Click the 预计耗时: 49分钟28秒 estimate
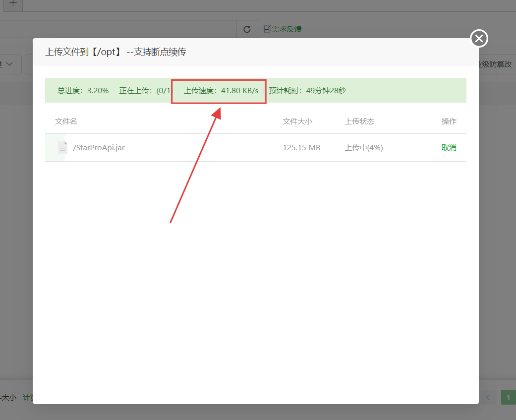516x420 pixels. (307, 91)
